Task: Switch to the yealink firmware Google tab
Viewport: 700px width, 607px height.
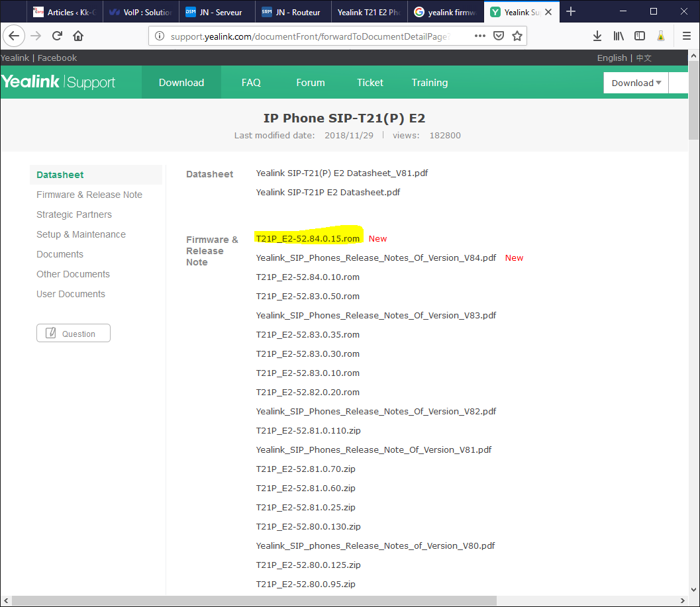Action: [x=445, y=12]
